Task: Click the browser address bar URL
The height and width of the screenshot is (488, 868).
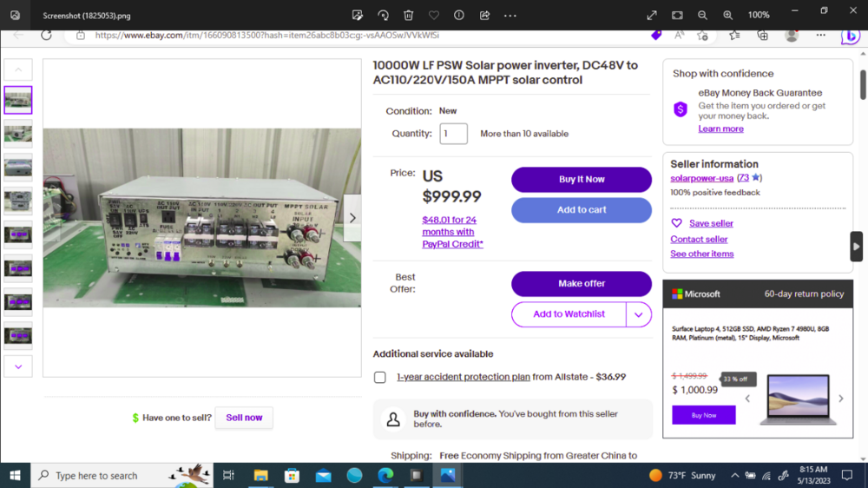Action: pos(266,36)
